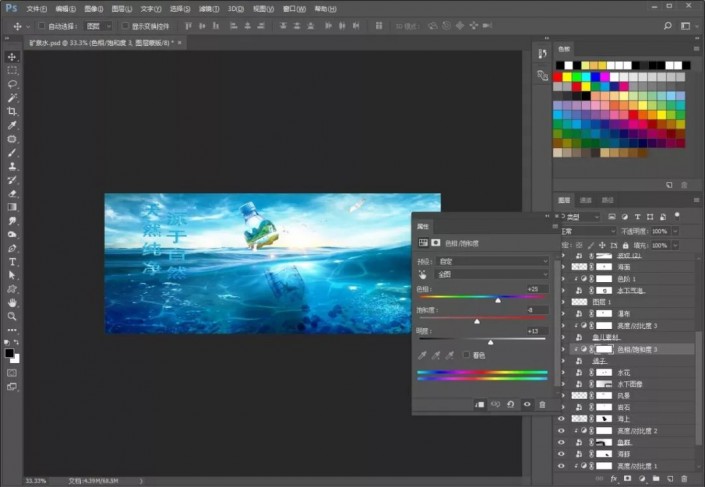
Task: Open the 全图 channel range dropdown
Action: 492,274
